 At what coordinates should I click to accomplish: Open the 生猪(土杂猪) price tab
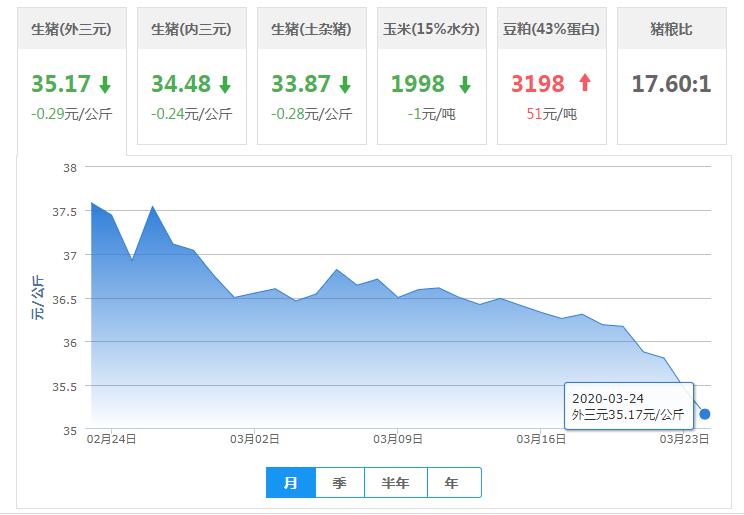(312, 30)
